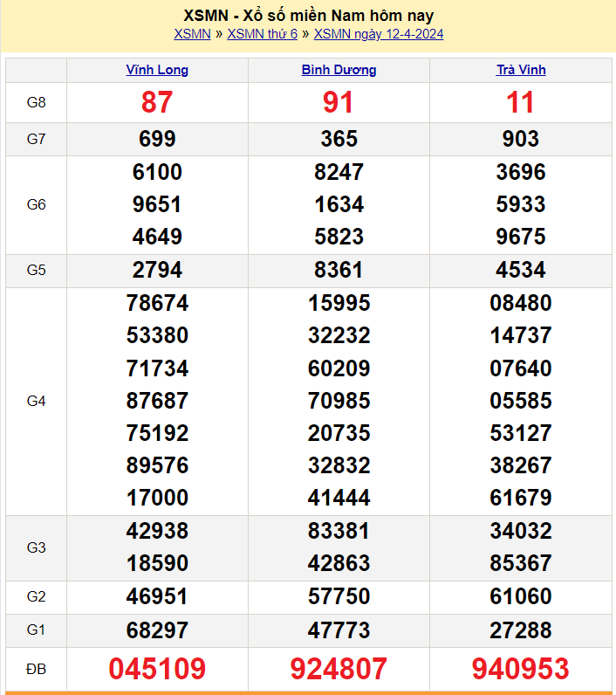The image size is (616, 695).
Task: Click the G3 number 42938
Action: pyautogui.click(x=157, y=531)
